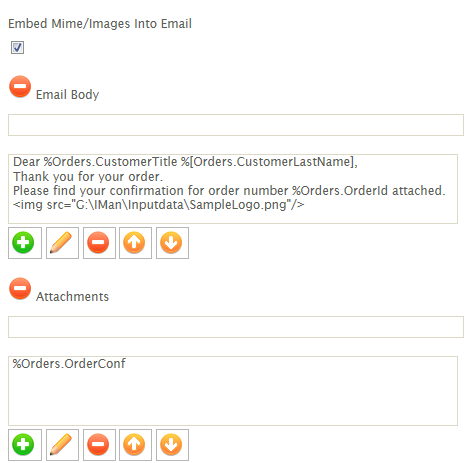Select the 'Dear %Orders.CustomerTitle' body line

click(185, 162)
